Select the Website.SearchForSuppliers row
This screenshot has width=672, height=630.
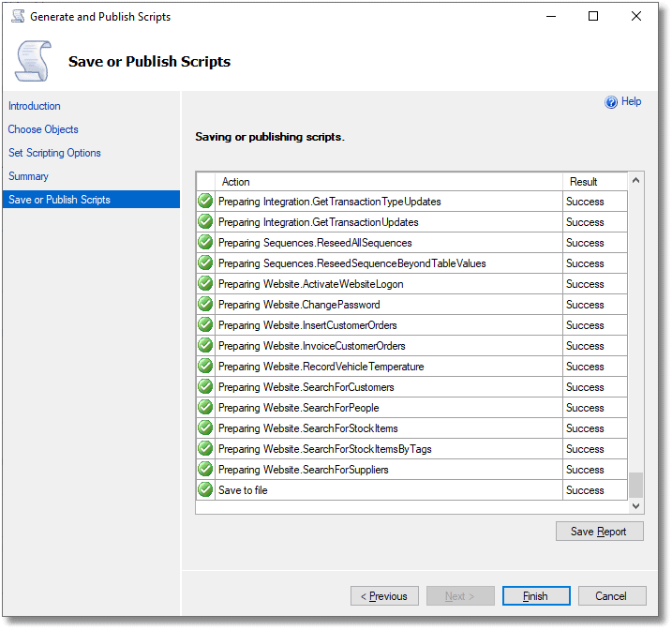411,470
